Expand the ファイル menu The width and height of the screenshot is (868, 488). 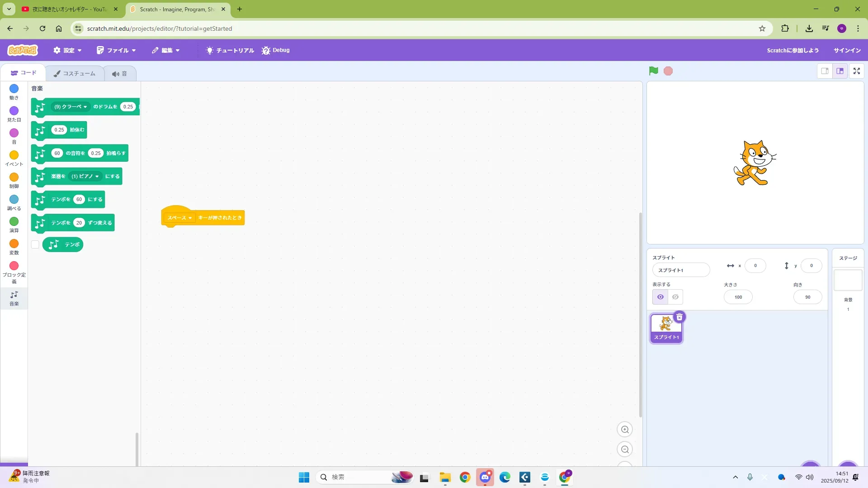pyautogui.click(x=117, y=50)
